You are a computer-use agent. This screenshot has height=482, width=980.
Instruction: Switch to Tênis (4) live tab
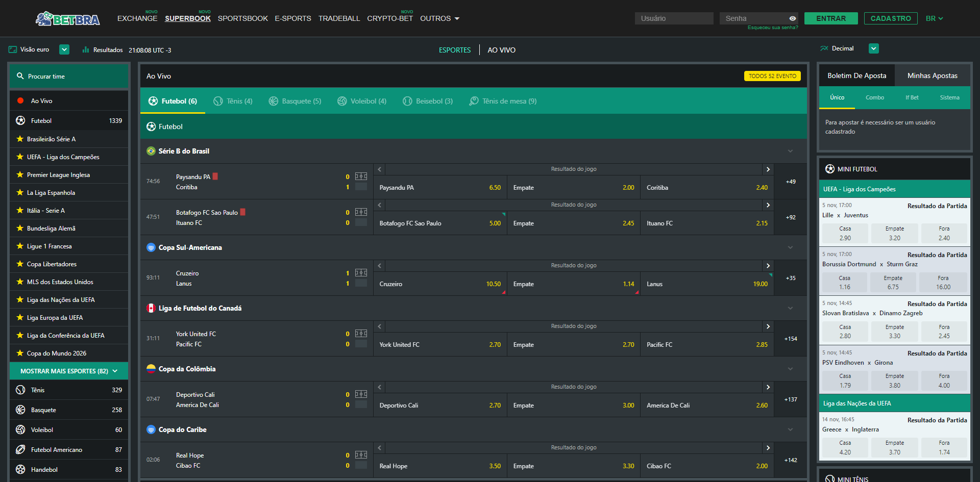click(233, 101)
